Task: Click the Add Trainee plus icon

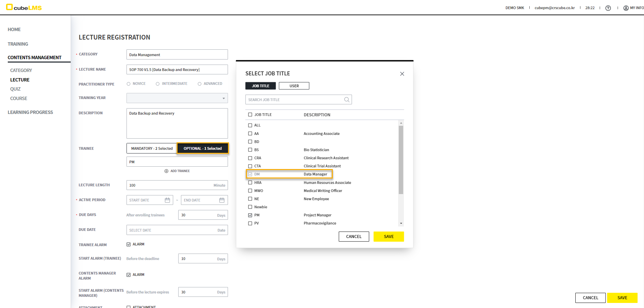Action: click(166, 171)
